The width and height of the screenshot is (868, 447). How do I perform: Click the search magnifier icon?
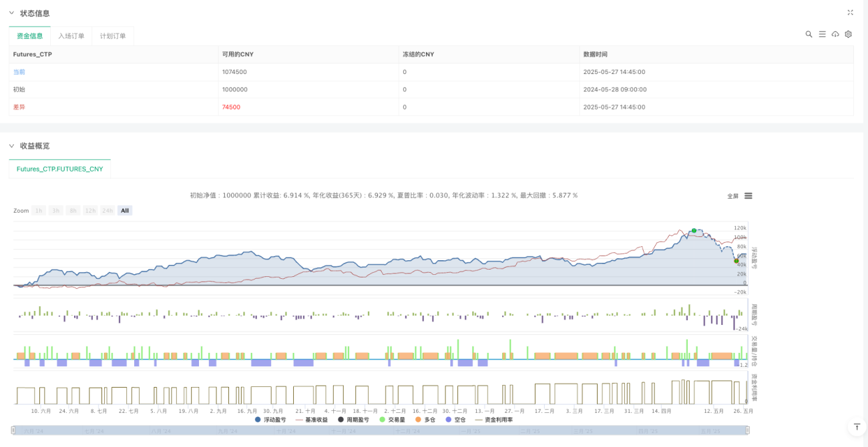809,34
